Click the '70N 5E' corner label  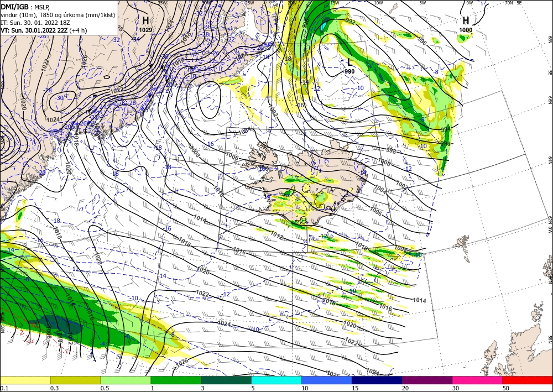click(x=514, y=2)
